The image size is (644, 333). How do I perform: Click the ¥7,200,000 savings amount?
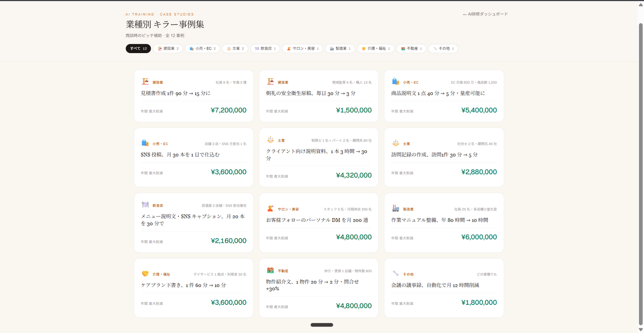(x=229, y=110)
